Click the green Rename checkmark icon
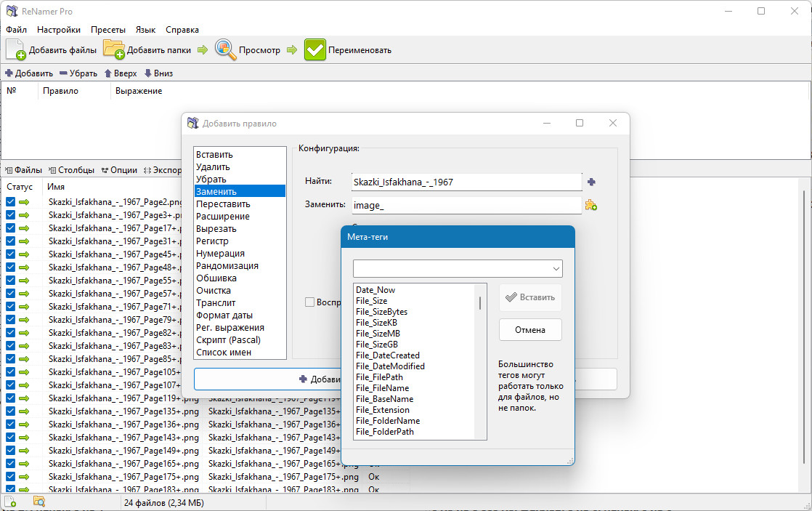This screenshot has height=511, width=812. [x=315, y=49]
